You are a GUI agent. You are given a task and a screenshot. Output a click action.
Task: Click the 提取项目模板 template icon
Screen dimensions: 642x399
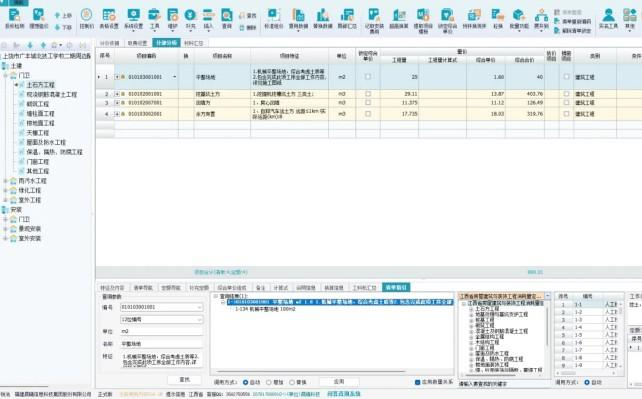click(423, 15)
